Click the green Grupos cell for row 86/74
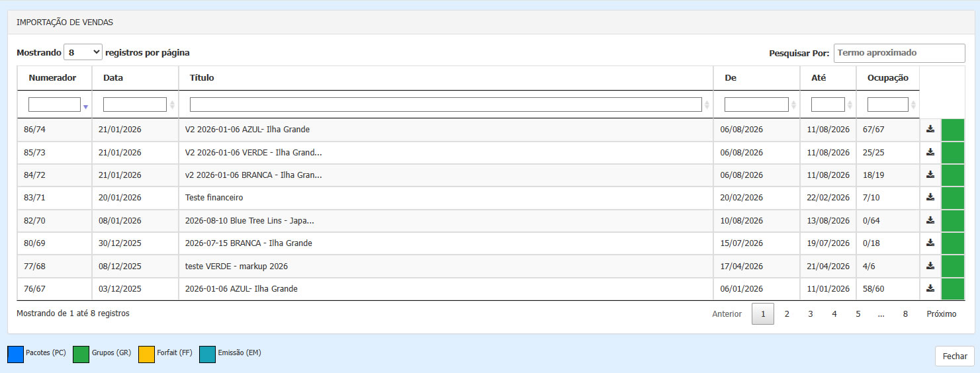Screen dimensions: 980x373 click(952, 130)
